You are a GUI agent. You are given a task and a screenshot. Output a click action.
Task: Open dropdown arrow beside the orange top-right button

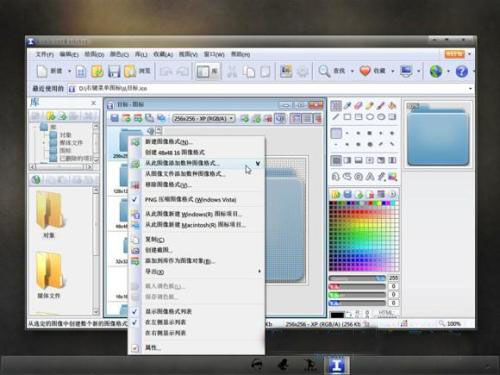[470, 54]
